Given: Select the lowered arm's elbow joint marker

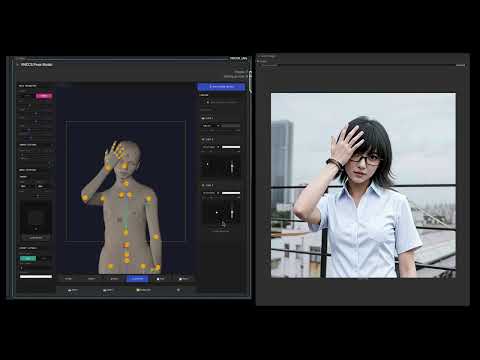Looking at the screenshot, I should [x=156, y=237].
